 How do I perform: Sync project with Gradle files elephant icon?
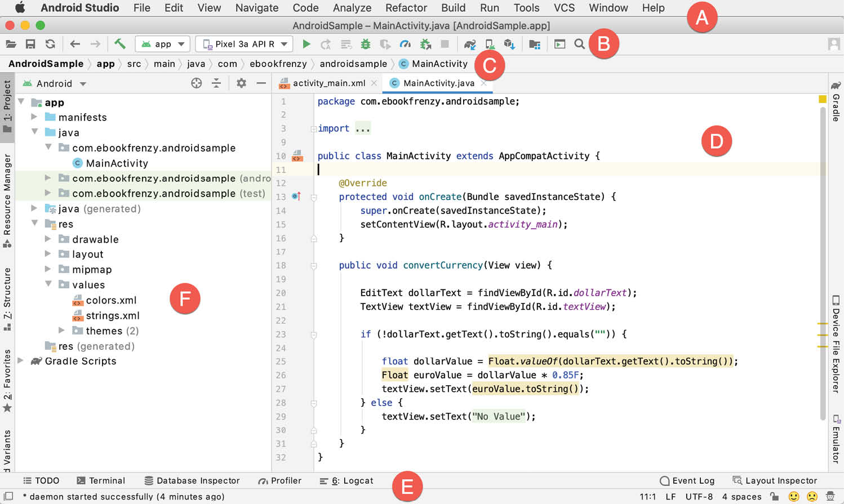click(470, 44)
